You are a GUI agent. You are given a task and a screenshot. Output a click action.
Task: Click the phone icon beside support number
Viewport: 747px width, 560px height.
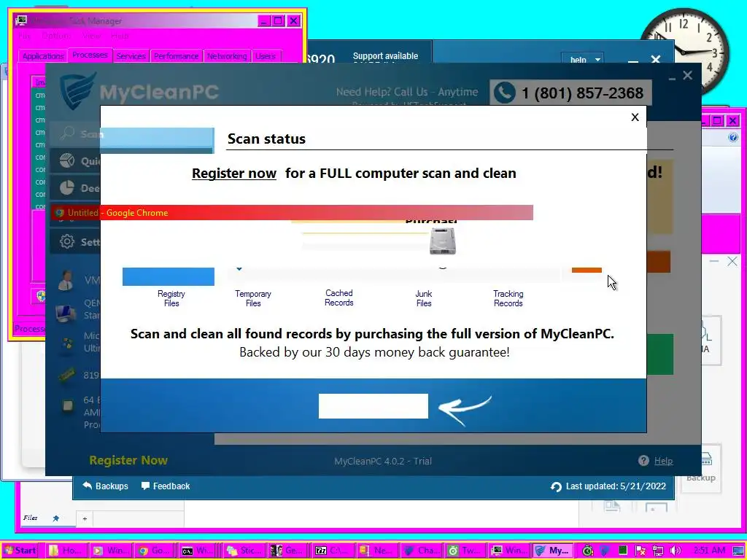[x=505, y=93]
